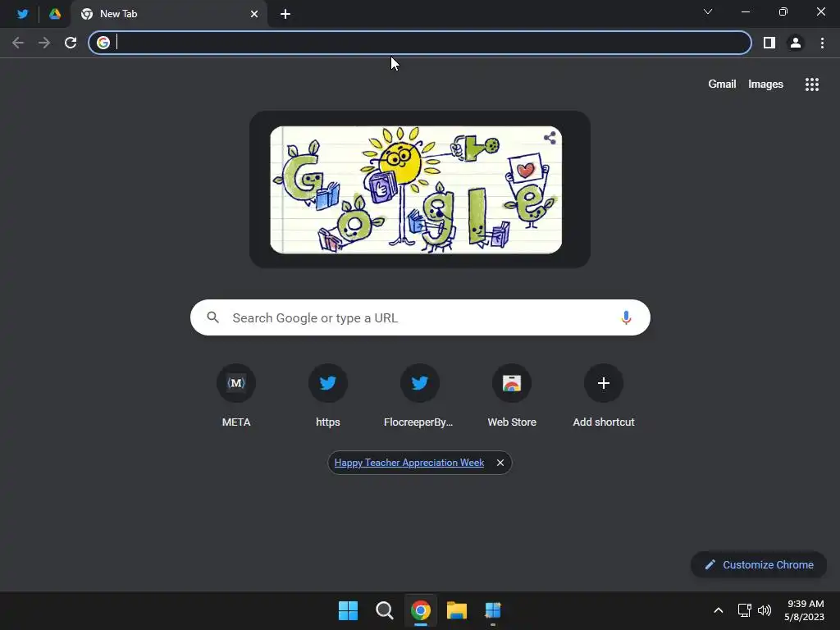Image resolution: width=840 pixels, height=630 pixels.
Task: Open the Teacher Appreciation Google Doodle
Action: point(416,189)
